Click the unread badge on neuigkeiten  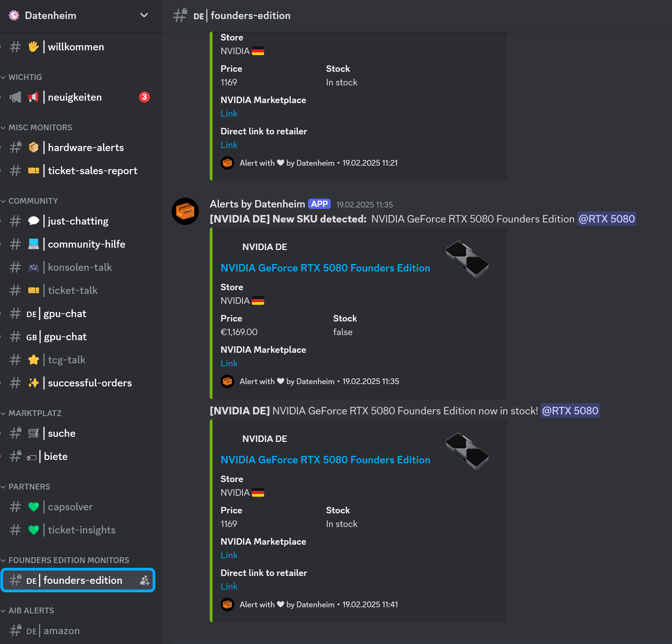(144, 97)
